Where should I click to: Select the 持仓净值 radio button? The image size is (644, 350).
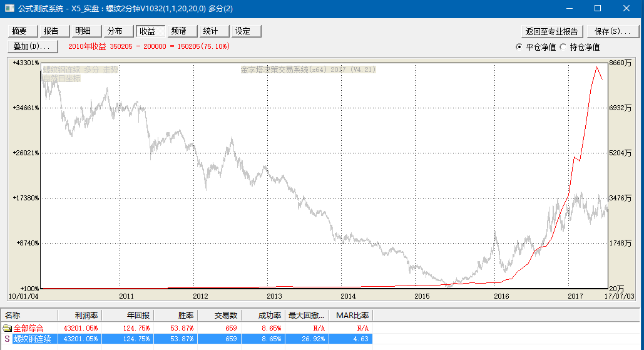[563, 47]
